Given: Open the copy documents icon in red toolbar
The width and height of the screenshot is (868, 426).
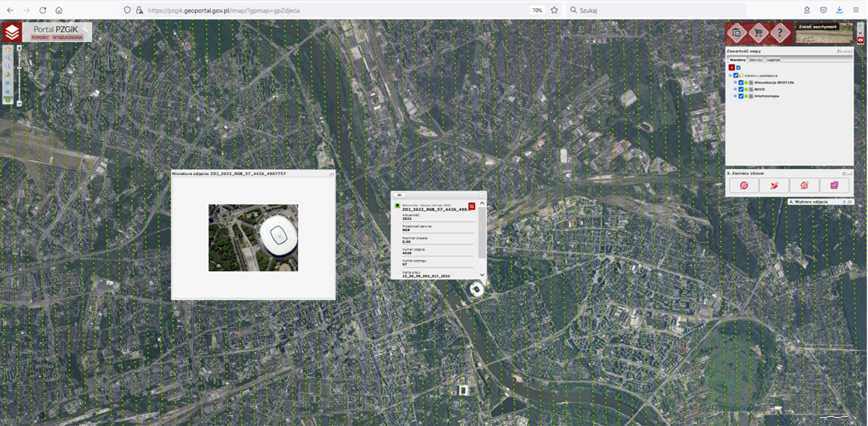Looking at the screenshot, I should point(737,33).
